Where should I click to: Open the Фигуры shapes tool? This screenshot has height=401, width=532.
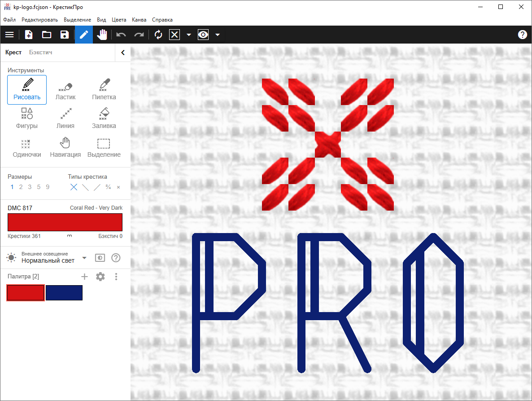27,118
